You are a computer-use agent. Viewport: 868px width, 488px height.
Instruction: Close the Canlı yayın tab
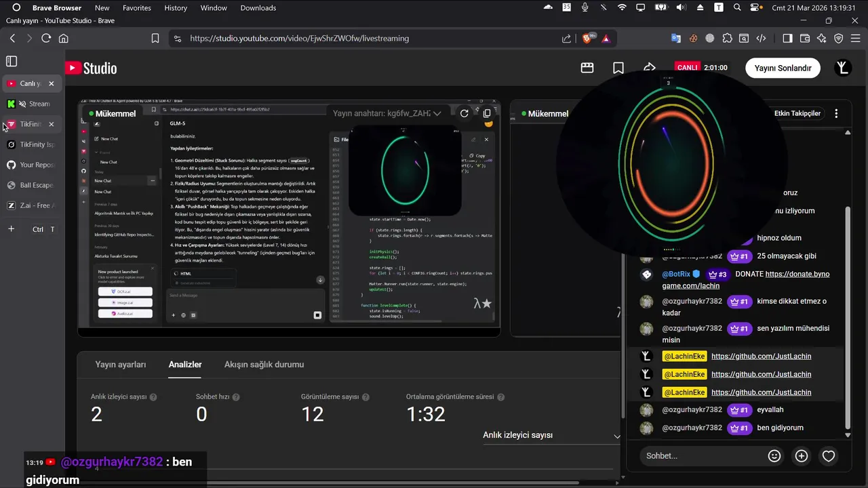tap(52, 83)
